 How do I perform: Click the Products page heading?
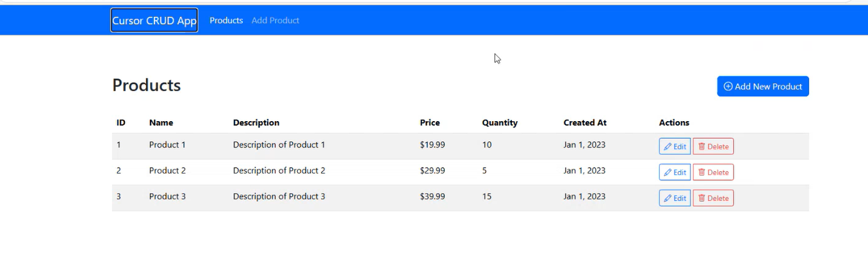pos(147,85)
